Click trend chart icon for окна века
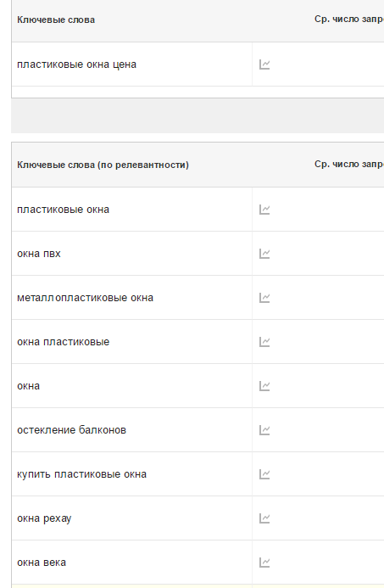This screenshot has height=588, width=384. click(x=264, y=563)
